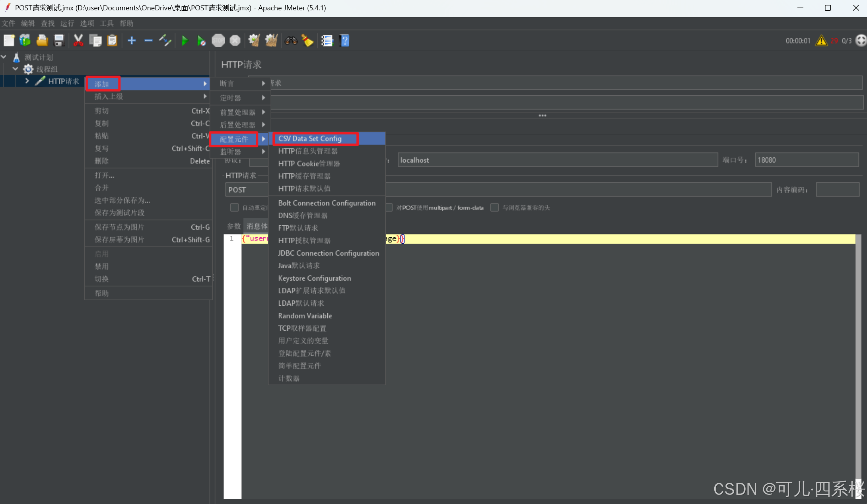Collapse the 线程组 tree node
Viewport: 867px width, 504px height.
coord(16,69)
